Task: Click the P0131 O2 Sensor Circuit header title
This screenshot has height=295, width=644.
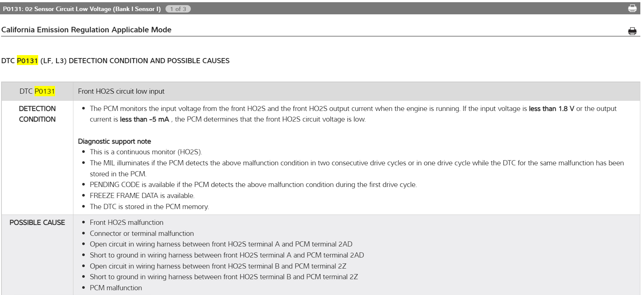Action: click(x=82, y=9)
